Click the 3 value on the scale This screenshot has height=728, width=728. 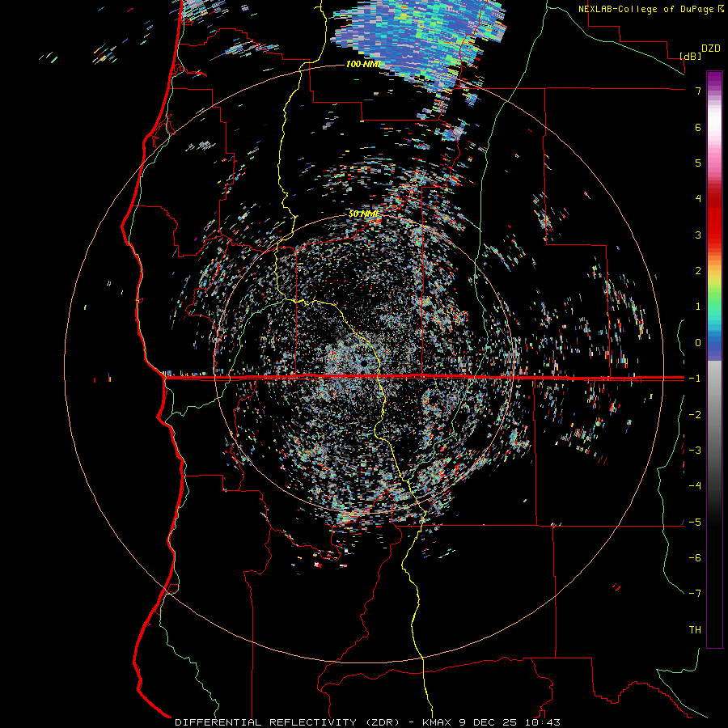click(x=698, y=235)
